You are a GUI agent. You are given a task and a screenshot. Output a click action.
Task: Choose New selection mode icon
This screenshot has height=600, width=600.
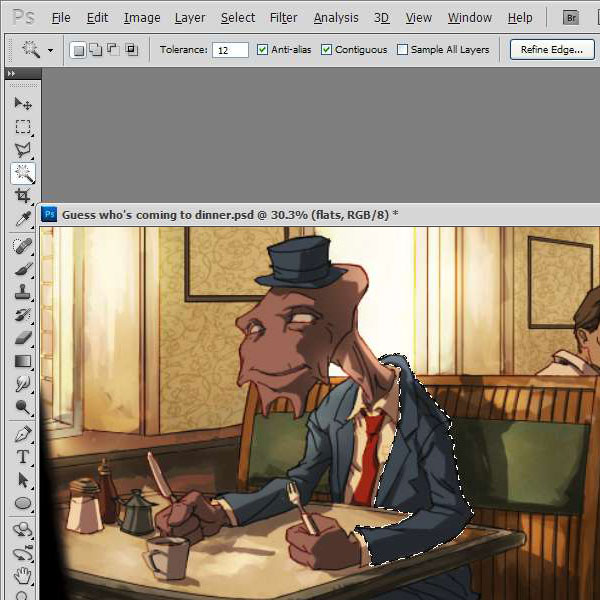coord(78,50)
